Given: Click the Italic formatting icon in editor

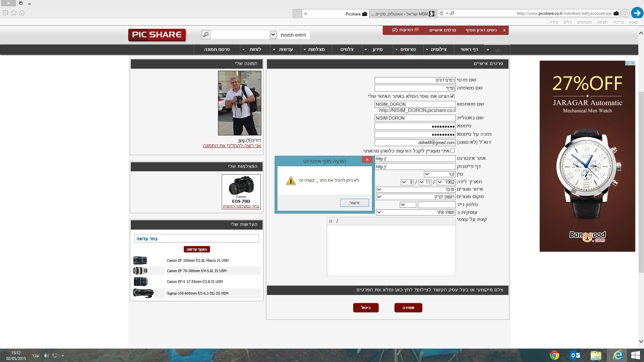Looking at the screenshot, I should point(337,221).
